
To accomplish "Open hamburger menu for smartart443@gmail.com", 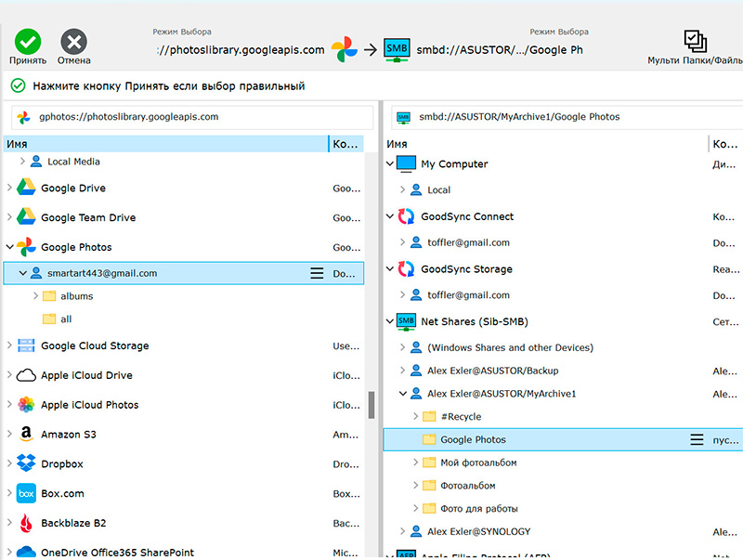I will pyautogui.click(x=317, y=274).
